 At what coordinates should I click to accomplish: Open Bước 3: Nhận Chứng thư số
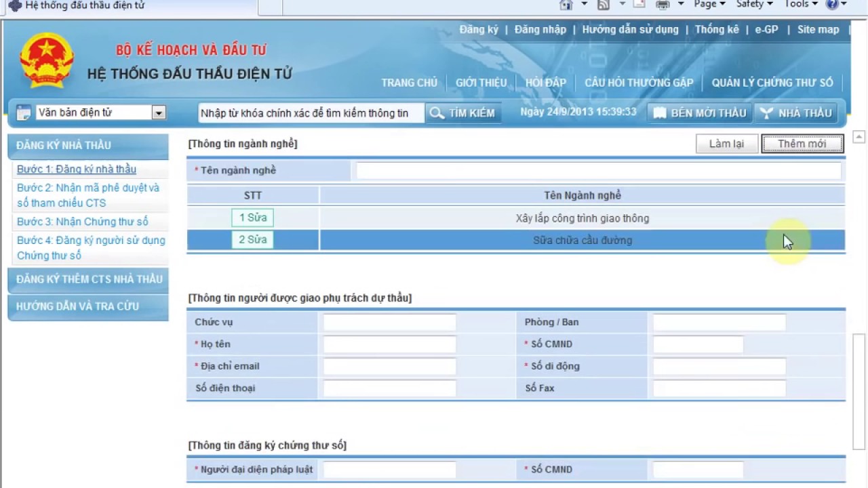pos(83,222)
